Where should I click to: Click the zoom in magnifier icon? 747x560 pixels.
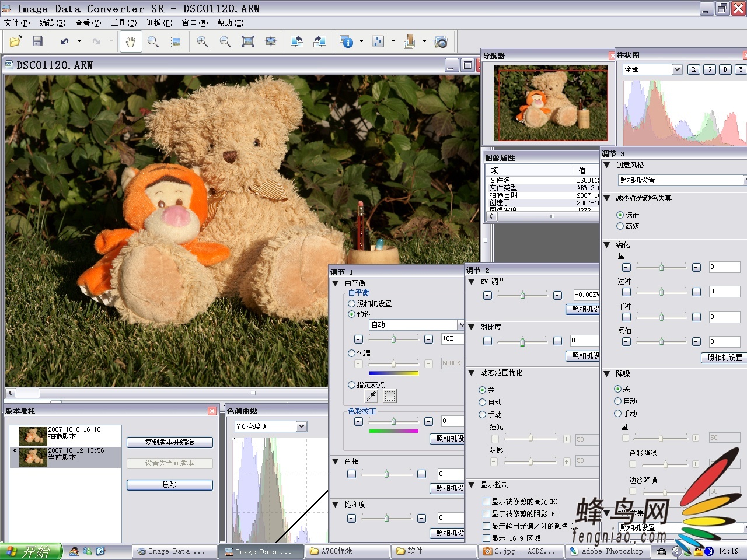203,41
